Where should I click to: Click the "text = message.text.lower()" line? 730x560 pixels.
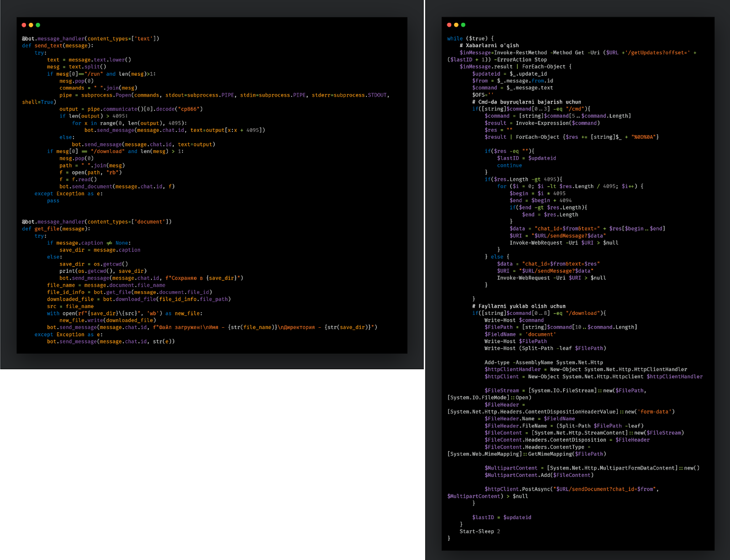(89, 60)
